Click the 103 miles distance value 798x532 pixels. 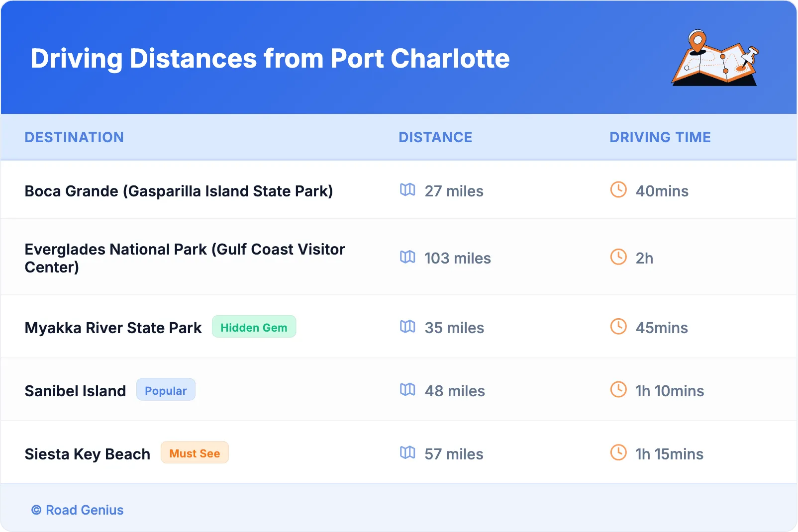[457, 259]
